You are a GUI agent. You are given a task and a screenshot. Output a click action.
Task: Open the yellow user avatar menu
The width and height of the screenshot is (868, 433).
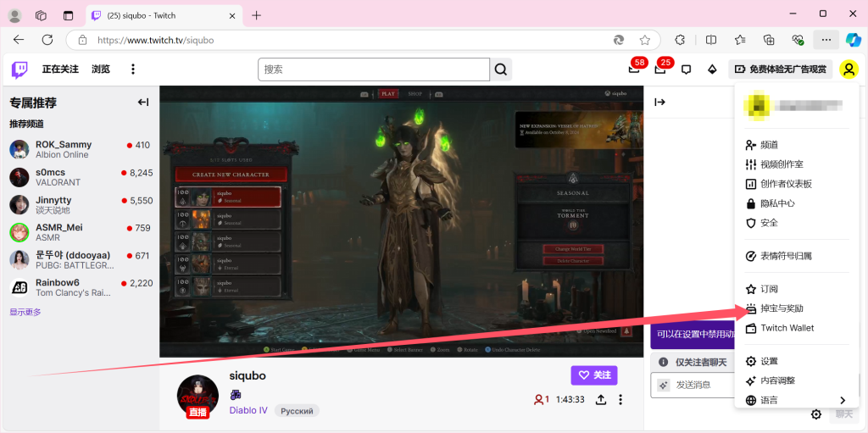[x=849, y=69]
